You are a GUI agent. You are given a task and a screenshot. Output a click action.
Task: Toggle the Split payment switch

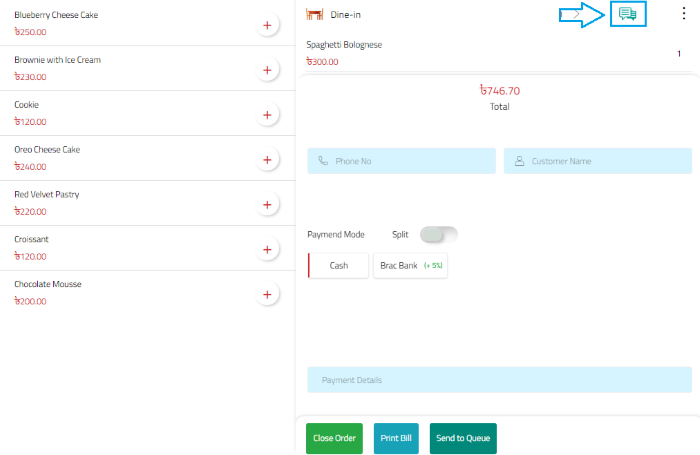pyautogui.click(x=438, y=234)
